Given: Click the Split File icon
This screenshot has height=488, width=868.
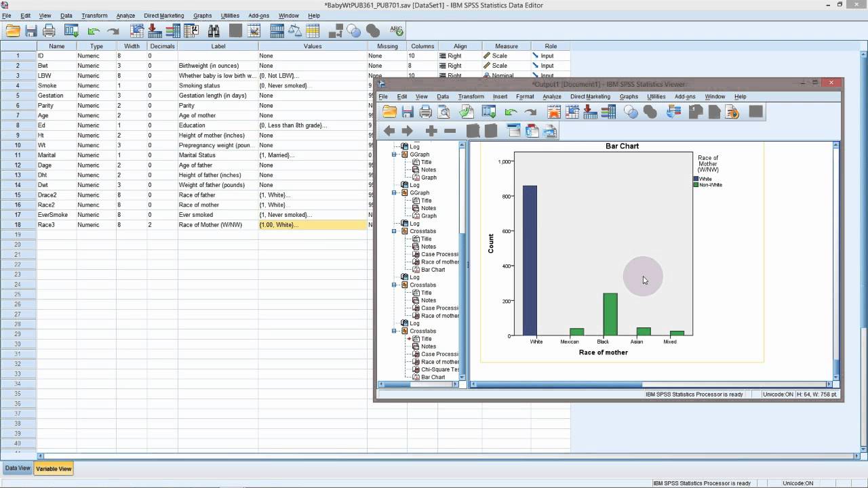Looking at the screenshot, I should 277,30.
